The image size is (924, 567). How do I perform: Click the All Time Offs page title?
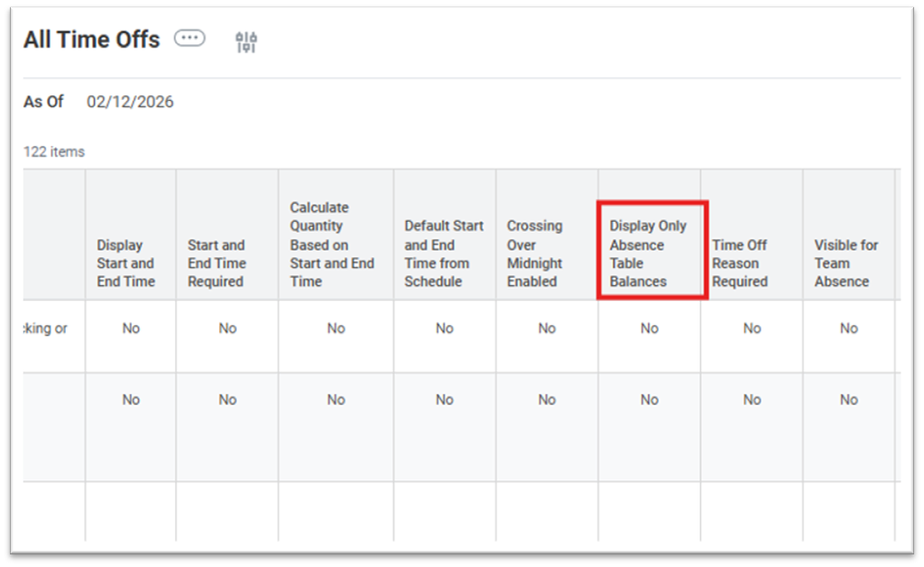pos(92,40)
